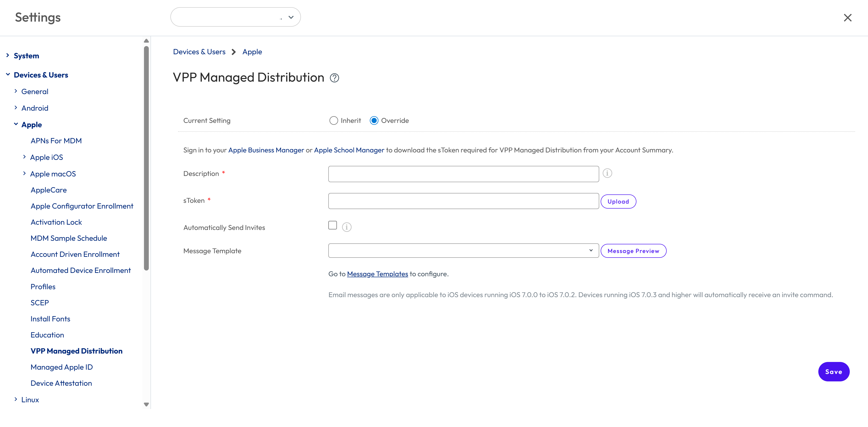Expand the Android tree node
The height and width of the screenshot is (427, 868).
pos(16,108)
